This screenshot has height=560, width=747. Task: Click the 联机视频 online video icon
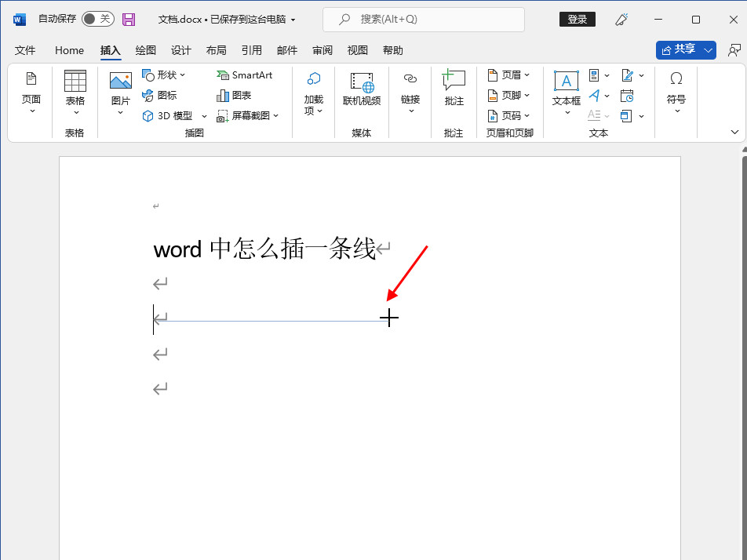[362, 82]
